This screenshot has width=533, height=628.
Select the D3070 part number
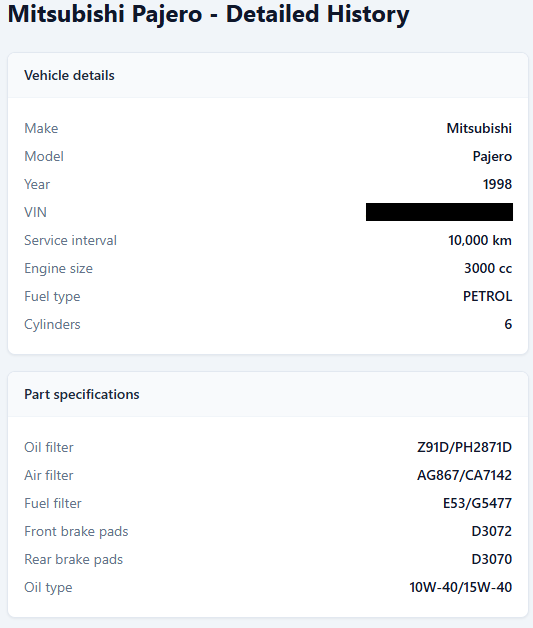tap(492, 560)
